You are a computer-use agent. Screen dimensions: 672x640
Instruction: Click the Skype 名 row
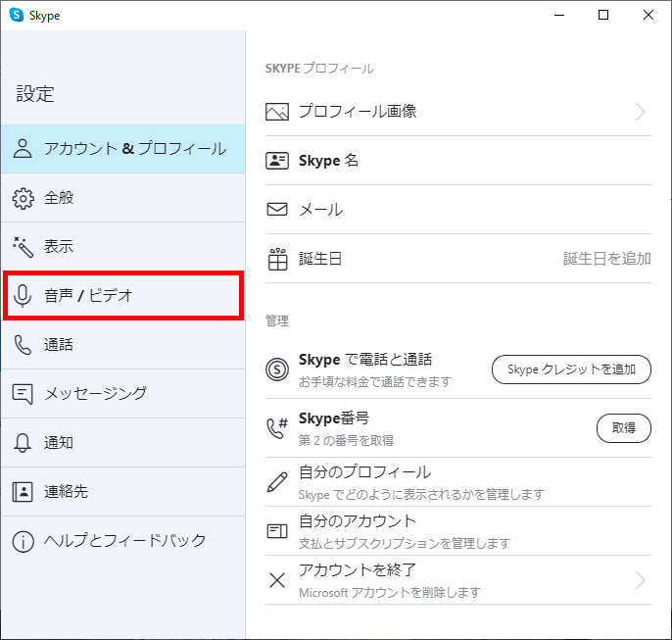coord(458,161)
